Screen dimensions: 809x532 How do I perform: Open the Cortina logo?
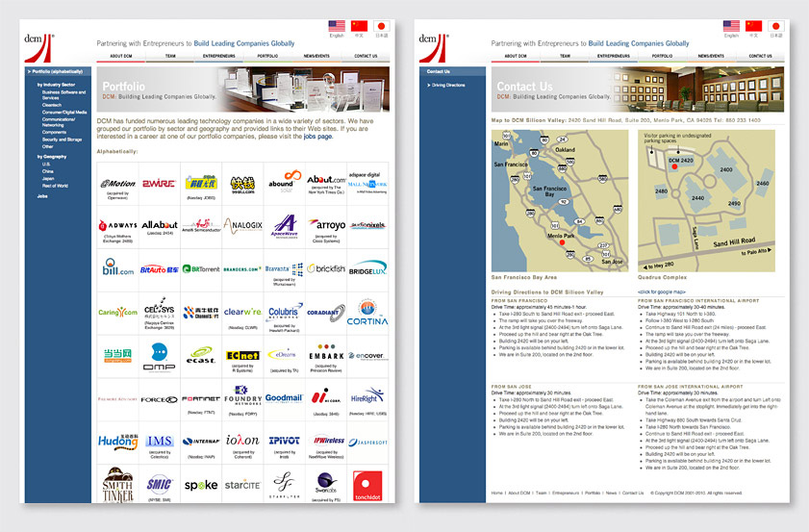point(367,313)
